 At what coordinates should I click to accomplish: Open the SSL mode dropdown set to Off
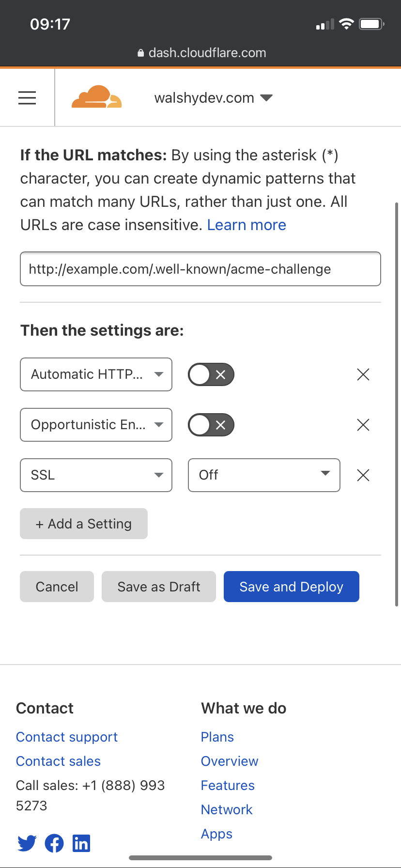264,475
